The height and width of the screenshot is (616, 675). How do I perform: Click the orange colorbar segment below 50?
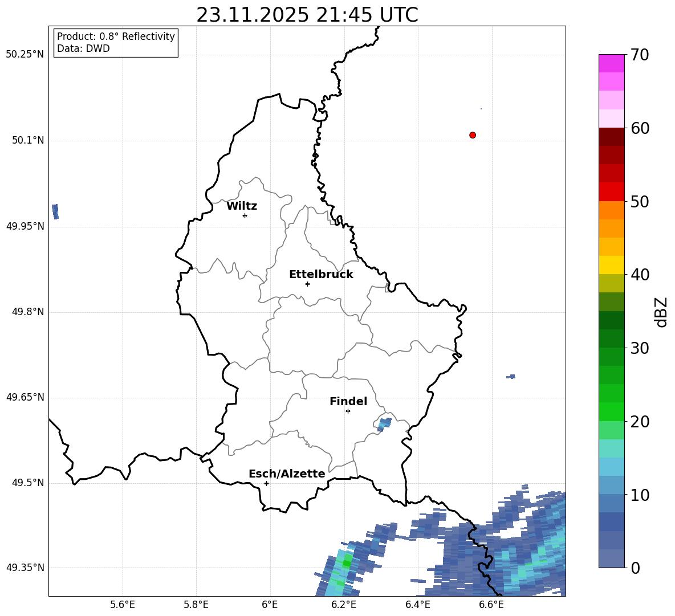coord(611,210)
